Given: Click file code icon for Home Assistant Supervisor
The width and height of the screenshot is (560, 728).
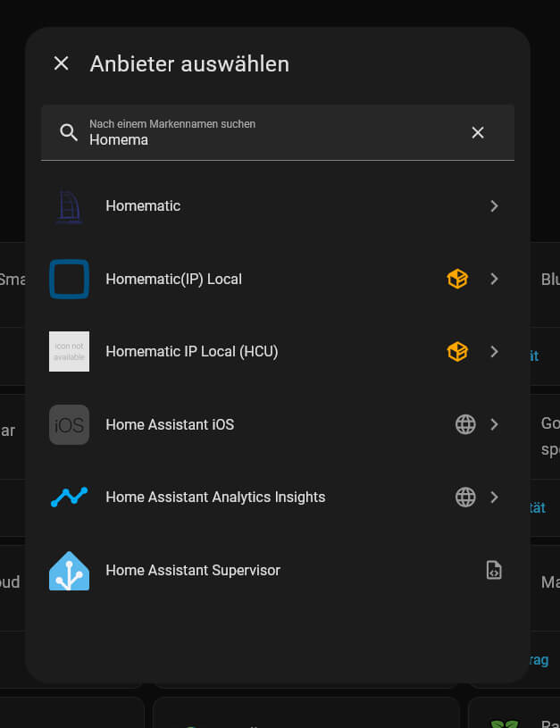Looking at the screenshot, I should (494, 570).
